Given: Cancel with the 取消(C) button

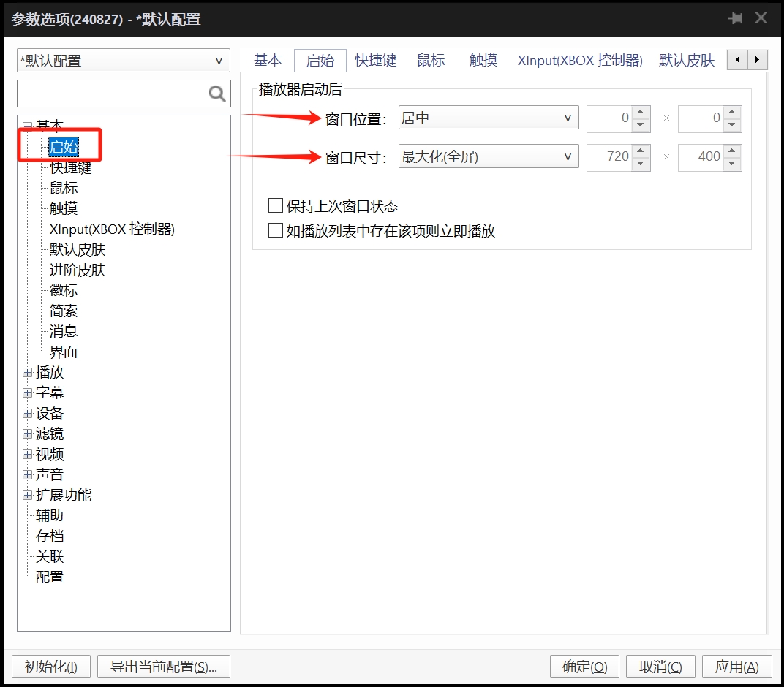Looking at the screenshot, I should pyautogui.click(x=660, y=667).
